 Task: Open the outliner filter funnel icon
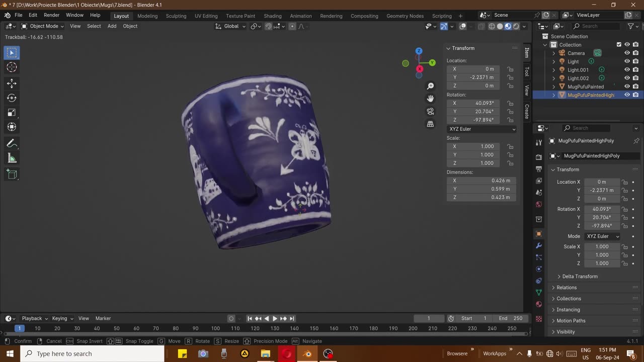(x=630, y=26)
